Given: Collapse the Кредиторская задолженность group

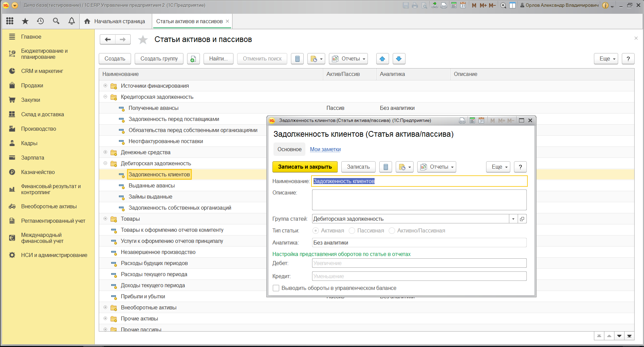Looking at the screenshot, I should coord(105,97).
